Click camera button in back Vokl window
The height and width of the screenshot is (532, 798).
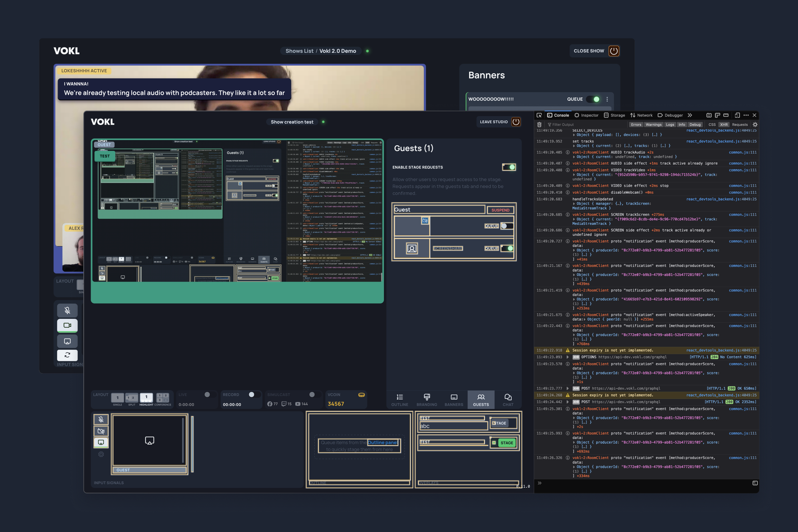click(x=67, y=325)
